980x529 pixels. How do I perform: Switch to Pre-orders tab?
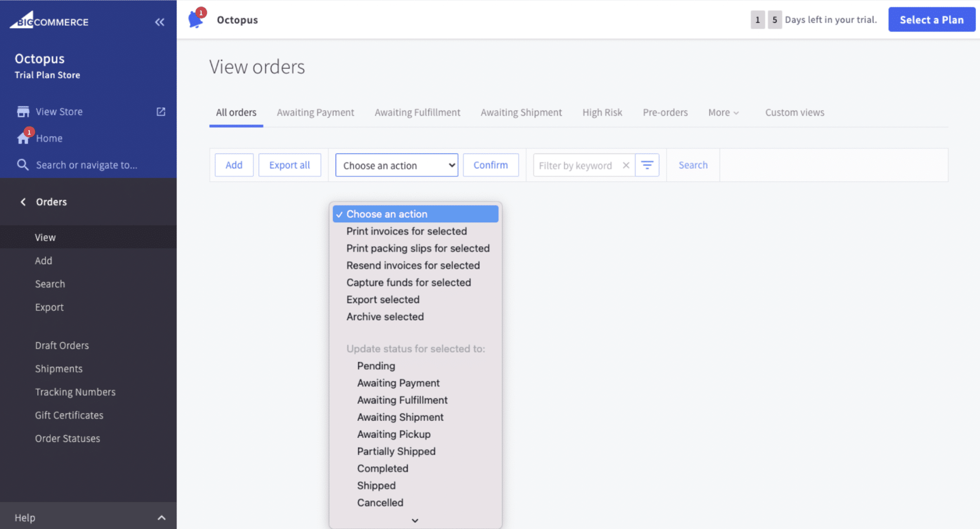(x=665, y=112)
